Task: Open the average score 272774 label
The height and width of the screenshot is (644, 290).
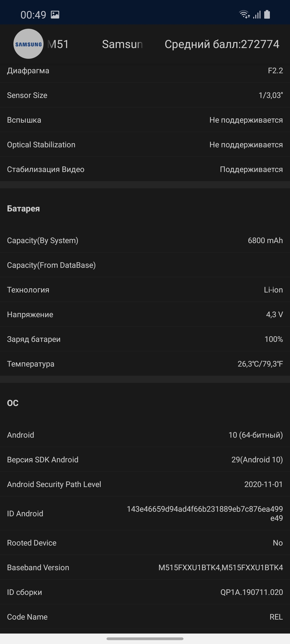Action: pos(222,44)
